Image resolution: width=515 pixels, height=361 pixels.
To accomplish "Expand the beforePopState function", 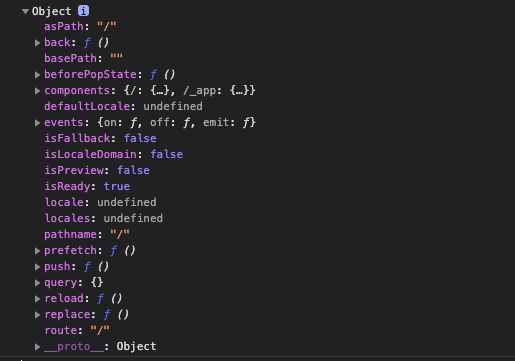I will point(37,75).
